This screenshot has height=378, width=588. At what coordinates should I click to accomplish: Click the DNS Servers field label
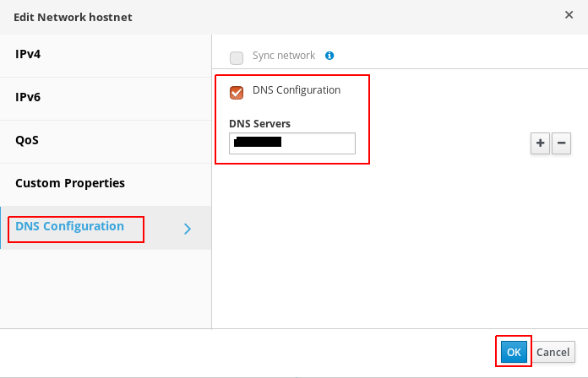pyautogui.click(x=259, y=124)
